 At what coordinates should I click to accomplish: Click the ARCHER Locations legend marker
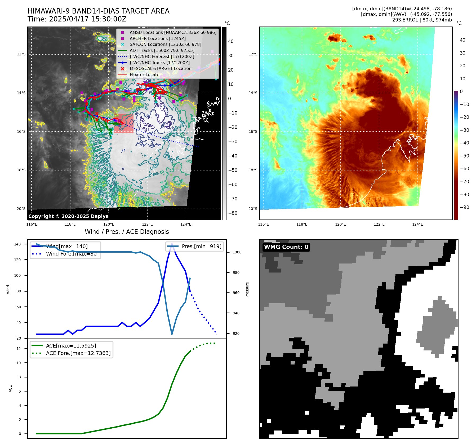point(122,39)
